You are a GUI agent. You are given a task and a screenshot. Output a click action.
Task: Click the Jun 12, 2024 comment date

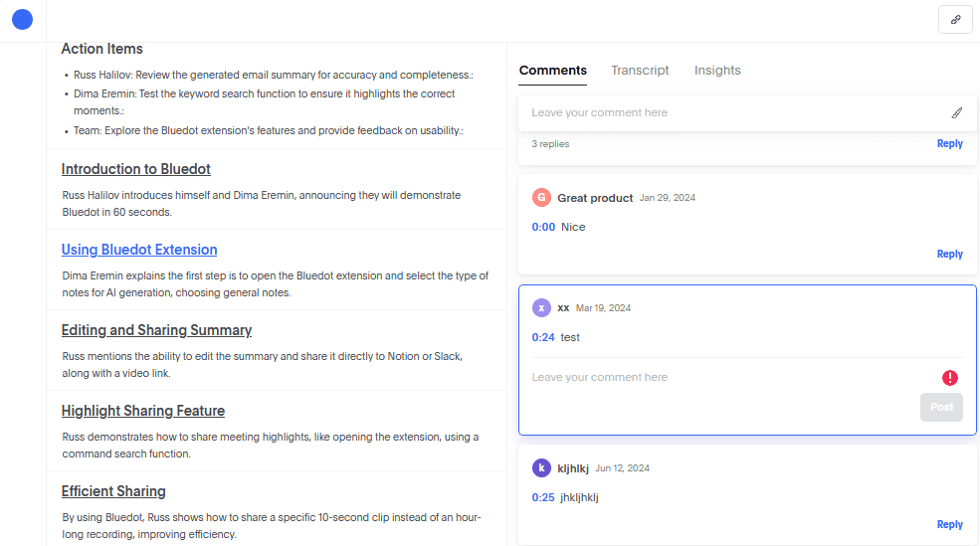[622, 467]
